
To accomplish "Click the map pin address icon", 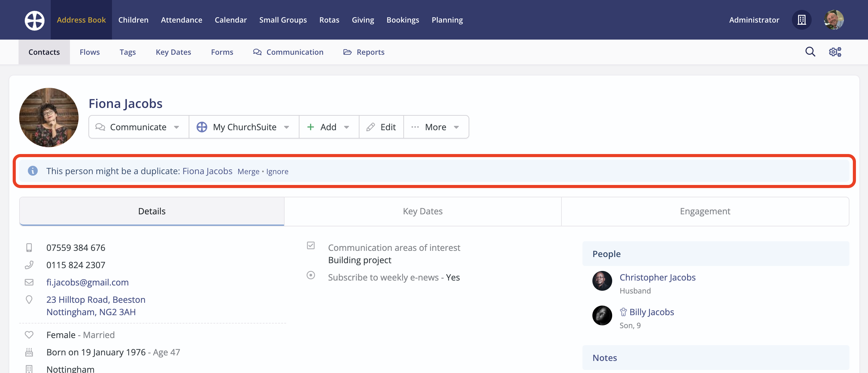I will click(x=29, y=300).
